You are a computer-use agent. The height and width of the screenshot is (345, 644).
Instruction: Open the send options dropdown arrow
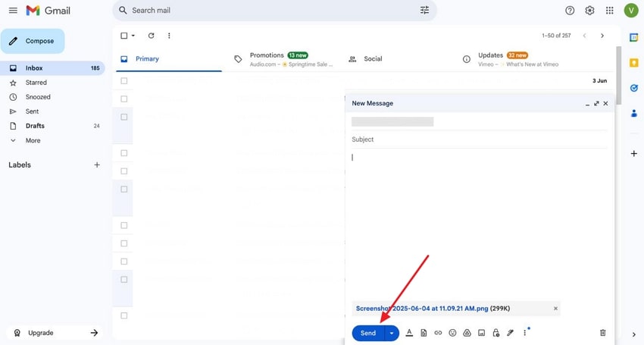(x=392, y=333)
